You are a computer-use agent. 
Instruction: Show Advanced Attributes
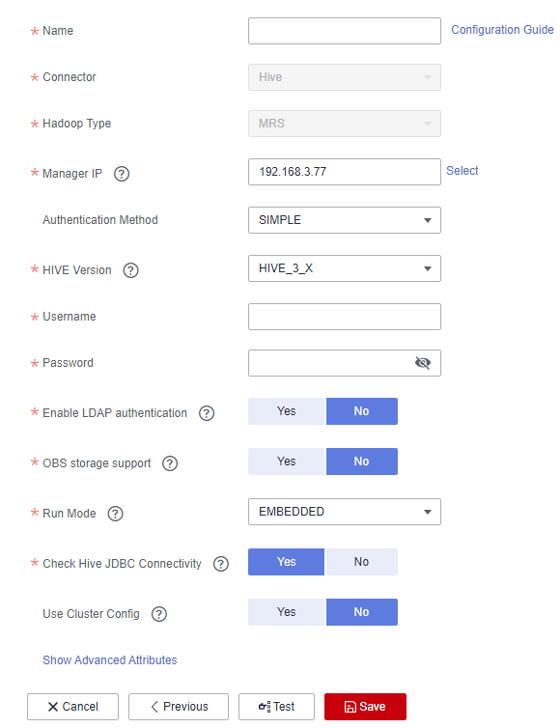coord(109,660)
